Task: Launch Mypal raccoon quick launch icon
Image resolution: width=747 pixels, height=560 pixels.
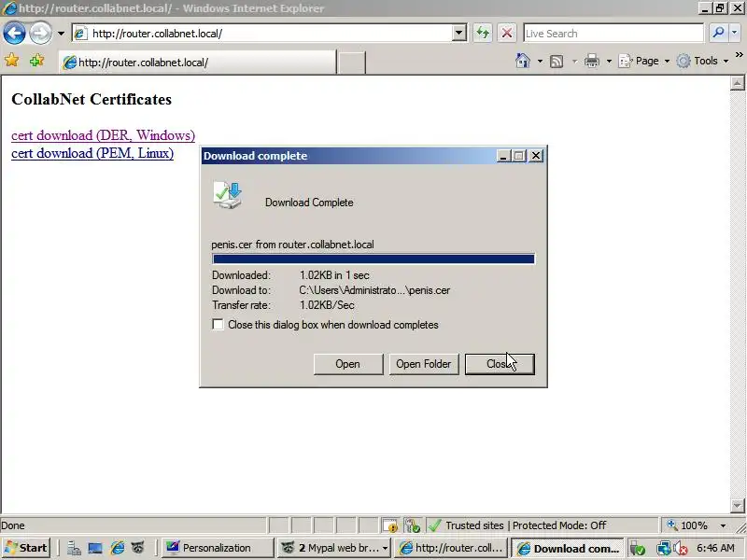Action: click(x=138, y=548)
